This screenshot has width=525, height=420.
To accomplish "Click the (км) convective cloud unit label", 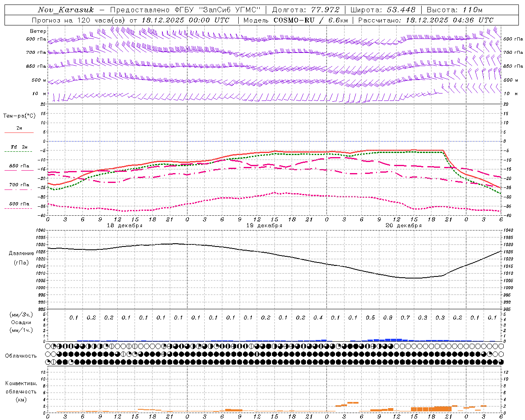I will click(x=21, y=399).
